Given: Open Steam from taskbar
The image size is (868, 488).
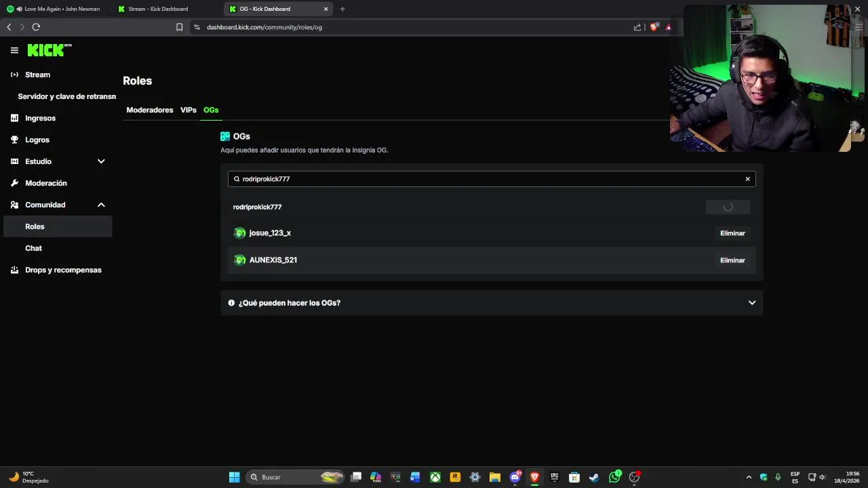Looking at the screenshot, I should [x=594, y=477].
